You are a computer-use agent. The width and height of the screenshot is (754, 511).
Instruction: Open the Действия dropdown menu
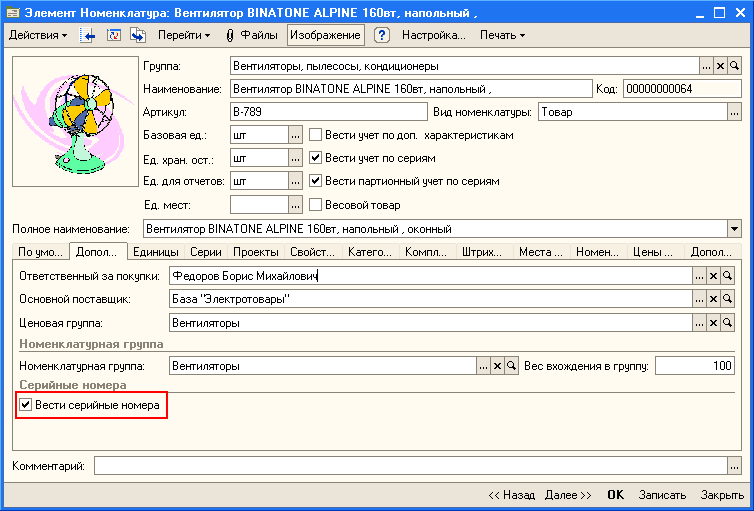pos(37,35)
